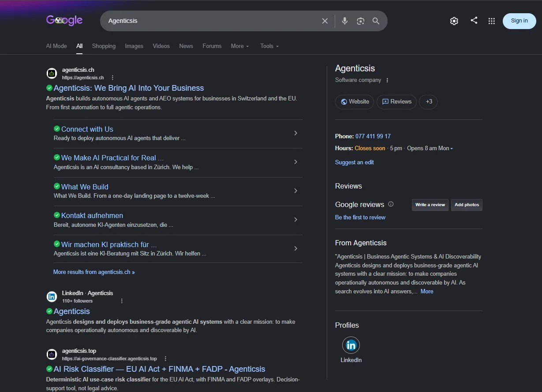Open the LinkedIn profile icon under Profiles
Screen dimensions: 542x392
tap(351, 345)
